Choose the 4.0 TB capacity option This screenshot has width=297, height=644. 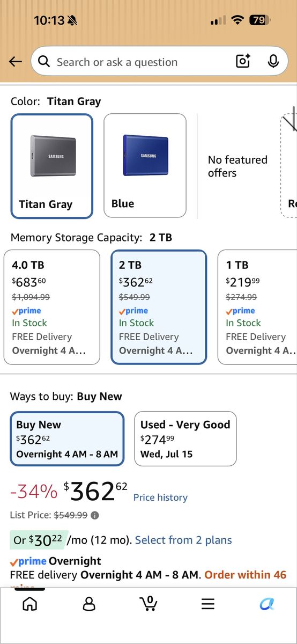tap(52, 307)
